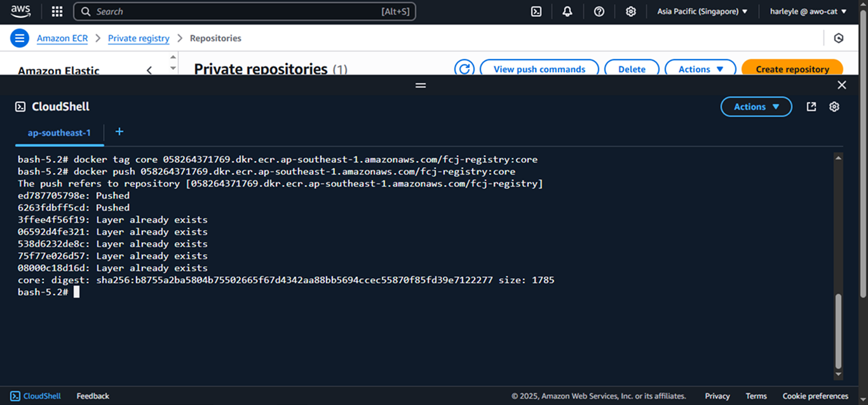Add a new CloudShell tab with plus
868x405 pixels.
point(119,131)
